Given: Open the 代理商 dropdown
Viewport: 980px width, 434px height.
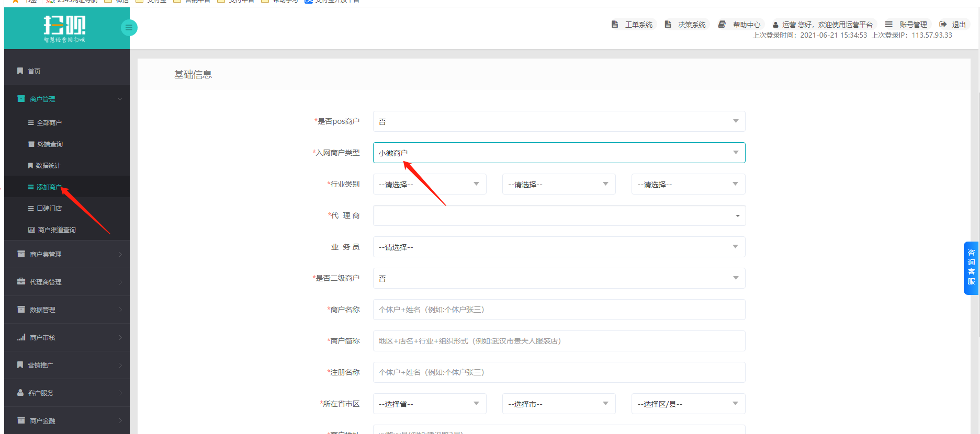Looking at the screenshot, I should click(x=559, y=215).
